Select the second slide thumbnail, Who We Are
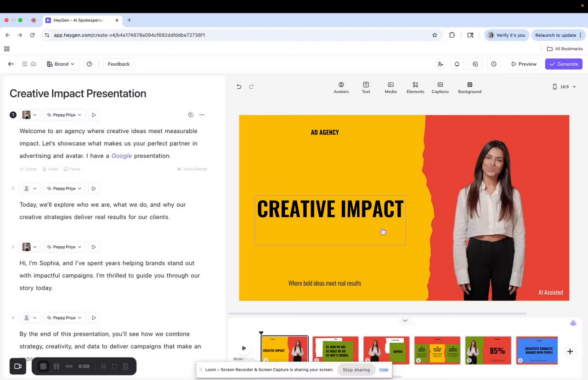The height and width of the screenshot is (380, 588). pos(335,350)
